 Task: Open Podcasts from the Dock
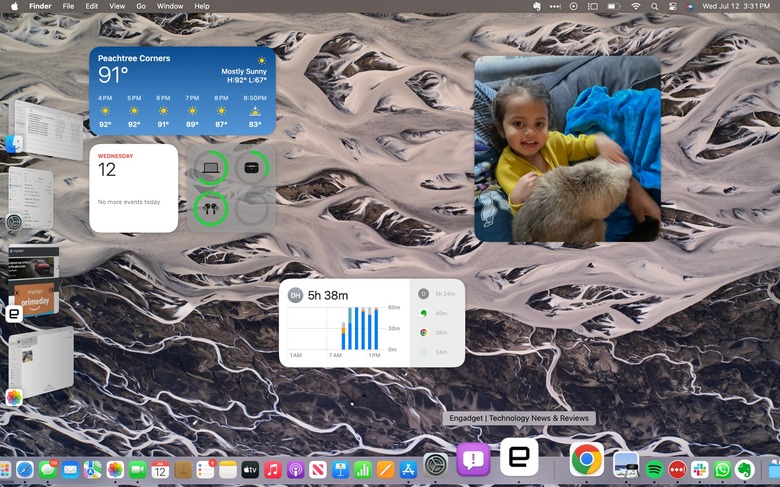(x=295, y=470)
